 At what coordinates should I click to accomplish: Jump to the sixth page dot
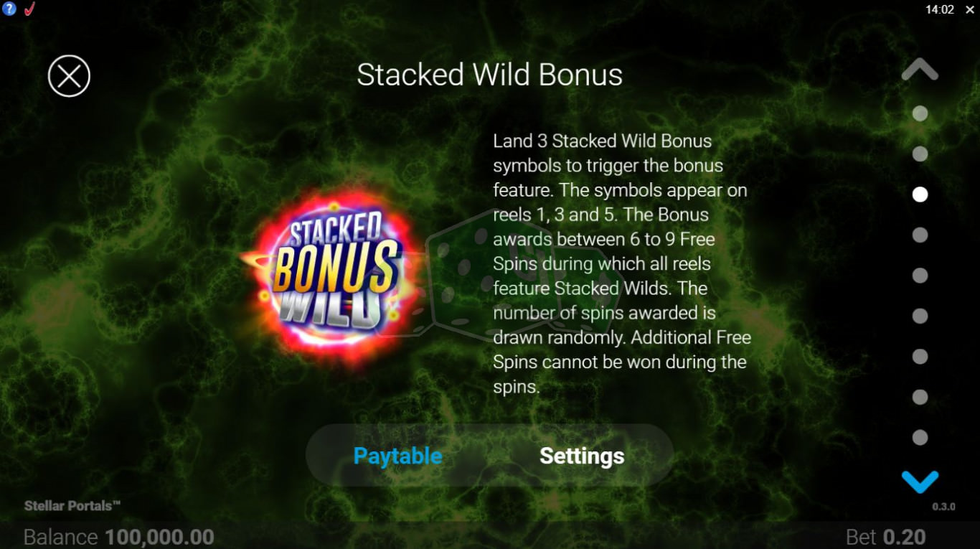point(920,316)
